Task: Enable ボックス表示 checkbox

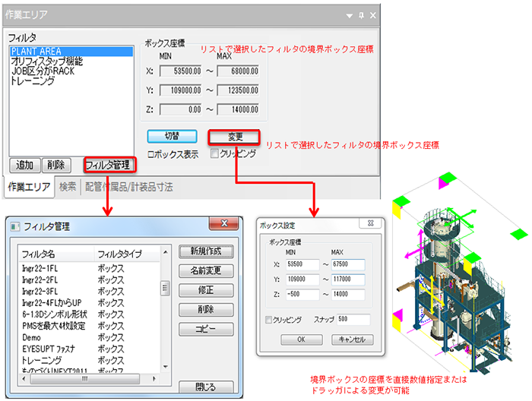Action: [151, 153]
